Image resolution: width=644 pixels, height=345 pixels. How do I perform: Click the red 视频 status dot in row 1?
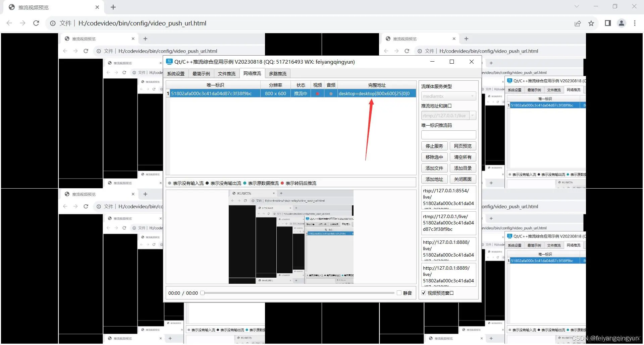[x=317, y=94]
